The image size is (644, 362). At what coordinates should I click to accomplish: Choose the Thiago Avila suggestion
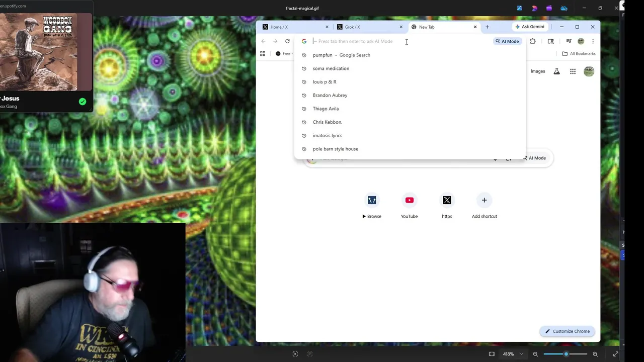coord(410,109)
